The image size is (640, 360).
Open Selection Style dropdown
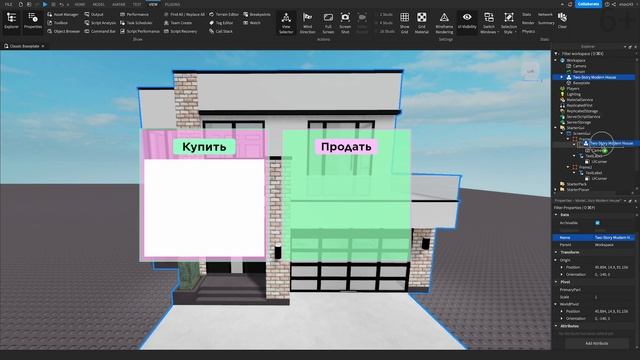click(509, 23)
